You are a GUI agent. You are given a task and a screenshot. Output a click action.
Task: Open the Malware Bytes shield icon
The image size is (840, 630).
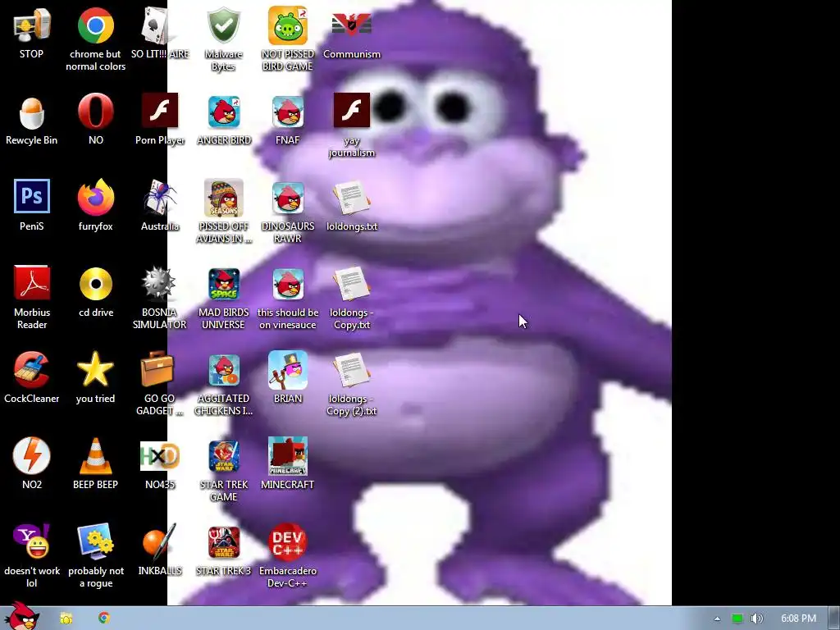point(223,25)
